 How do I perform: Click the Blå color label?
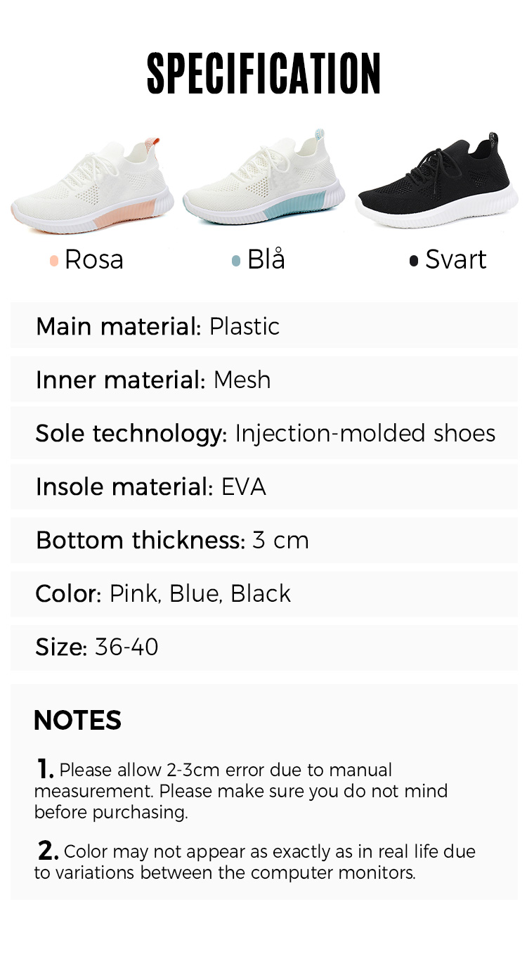pos(266,259)
